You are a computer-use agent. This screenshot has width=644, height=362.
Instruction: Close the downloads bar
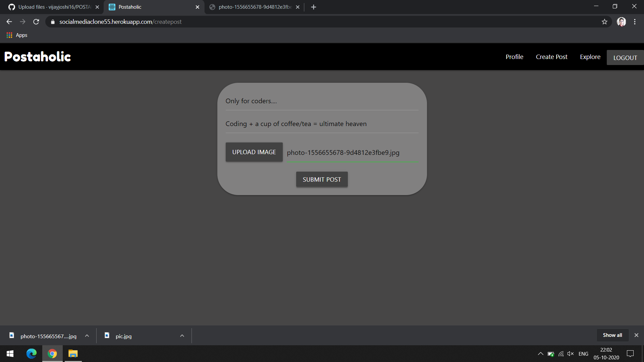(636, 335)
